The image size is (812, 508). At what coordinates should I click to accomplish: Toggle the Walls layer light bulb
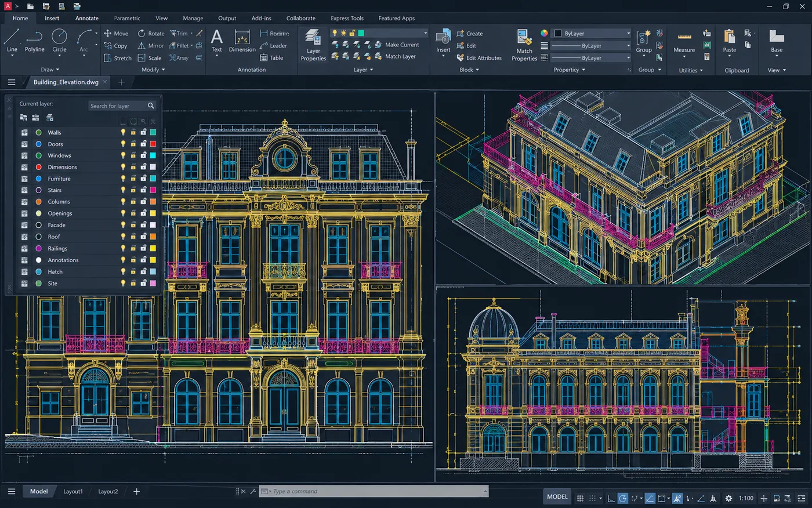tap(123, 132)
